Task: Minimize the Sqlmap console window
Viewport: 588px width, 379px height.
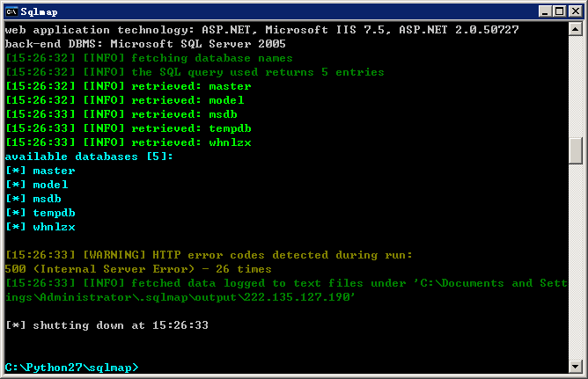Action: coord(545,11)
